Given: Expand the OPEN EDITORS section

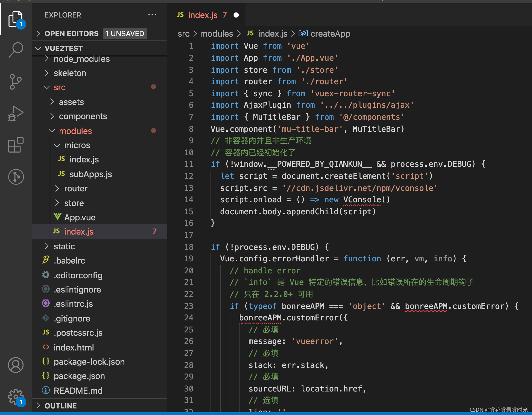Looking at the screenshot, I should pyautogui.click(x=72, y=34).
